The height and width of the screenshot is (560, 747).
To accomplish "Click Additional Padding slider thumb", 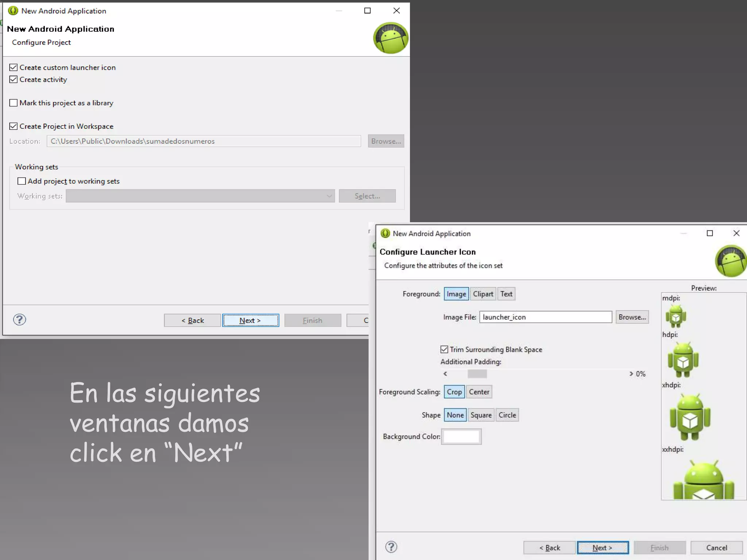I will [x=477, y=374].
